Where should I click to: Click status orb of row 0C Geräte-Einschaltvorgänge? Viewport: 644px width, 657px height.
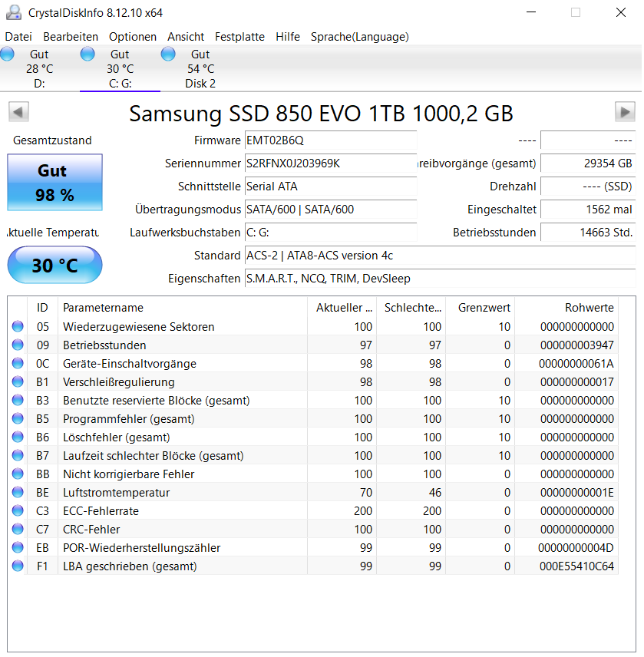coord(18,363)
